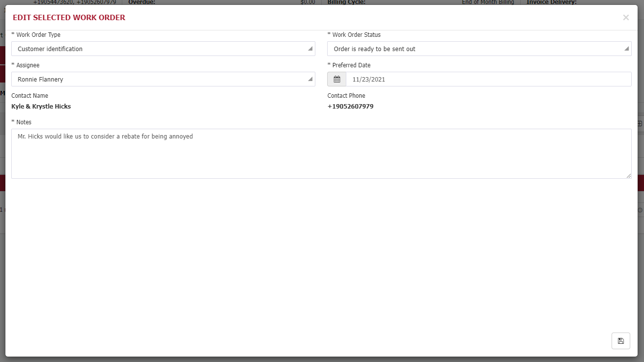The width and height of the screenshot is (644, 362).
Task: Open the Work Order Type combo box
Action: point(162,49)
